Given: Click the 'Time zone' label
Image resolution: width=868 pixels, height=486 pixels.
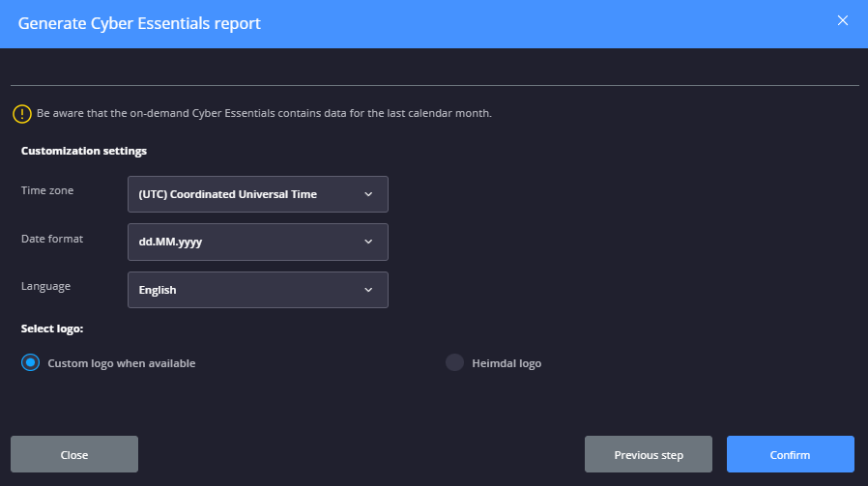Looking at the screenshot, I should click(47, 190).
